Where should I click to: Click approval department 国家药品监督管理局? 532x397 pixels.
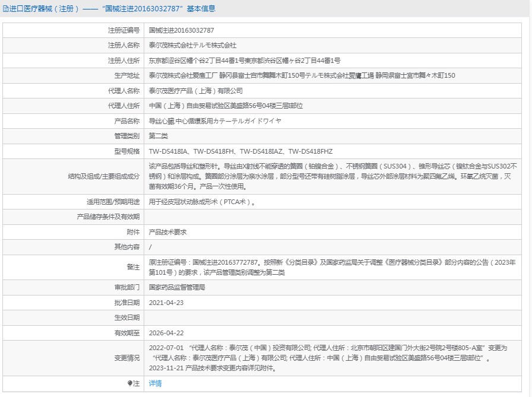177,287
